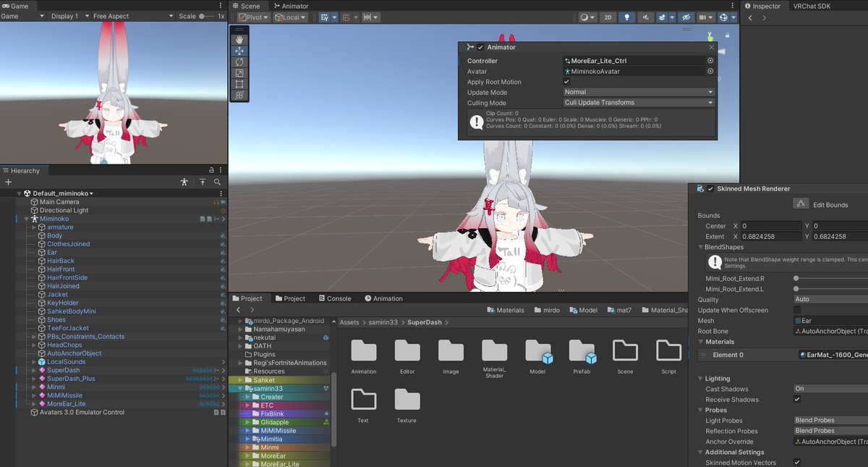Toggle 2D scene view mode

tap(608, 17)
